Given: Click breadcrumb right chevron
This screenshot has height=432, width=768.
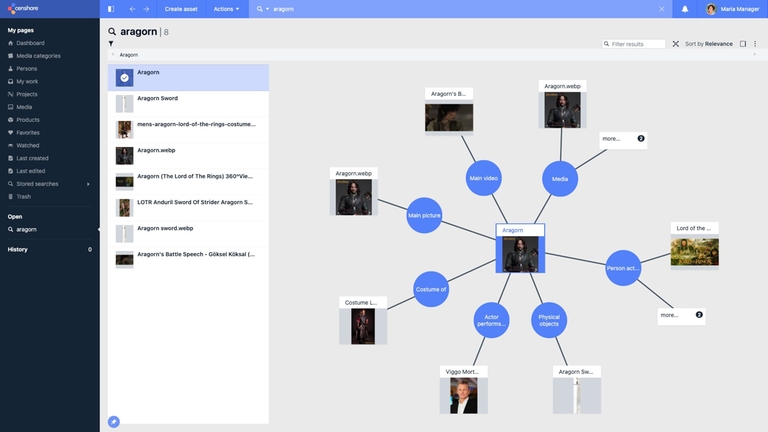Looking at the screenshot, I should (755, 54).
